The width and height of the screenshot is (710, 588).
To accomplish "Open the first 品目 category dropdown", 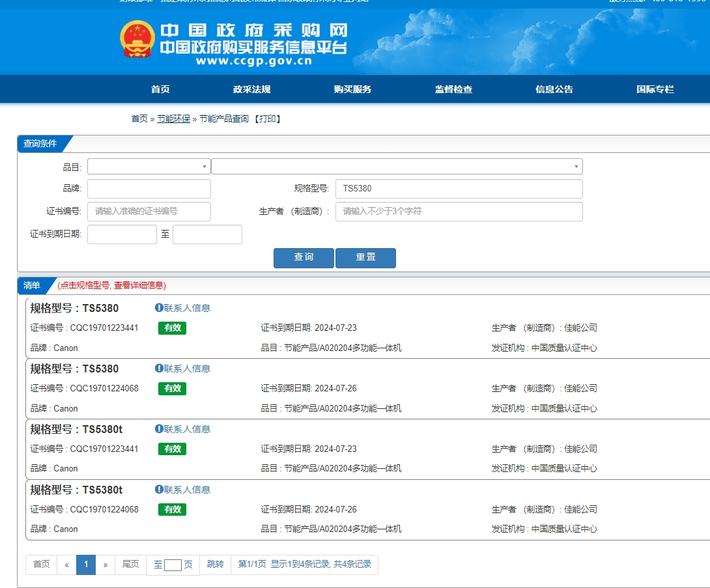I will (149, 167).
